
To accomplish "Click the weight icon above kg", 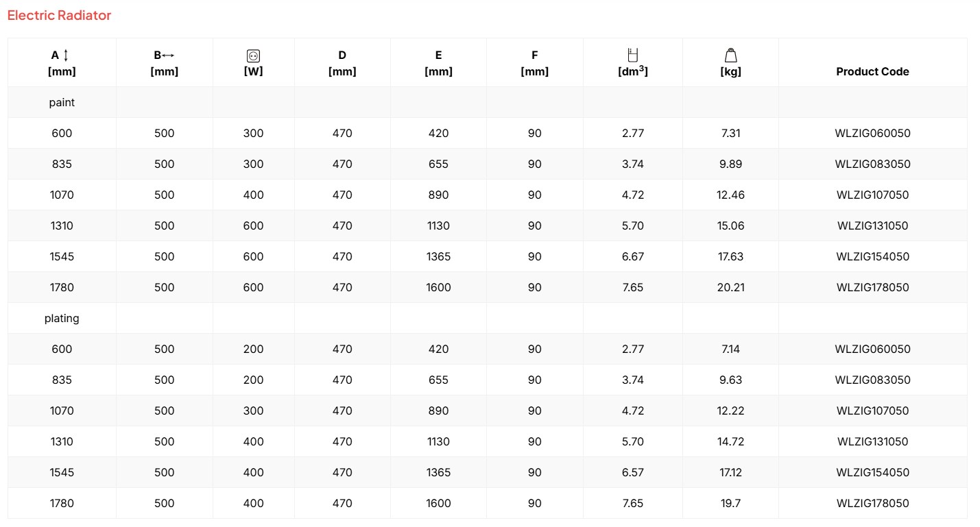I will pyautogui.click(x=731, y=56).
